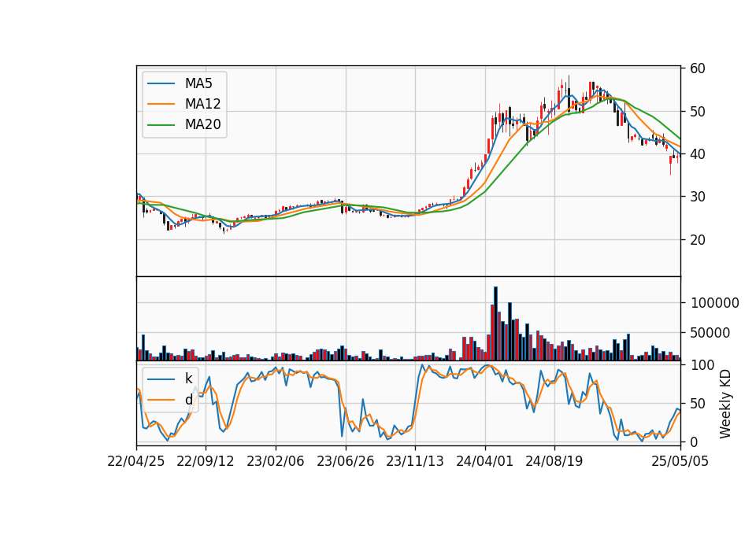
Task: Click the price axis value 30
Action: [x=698, y=197]
